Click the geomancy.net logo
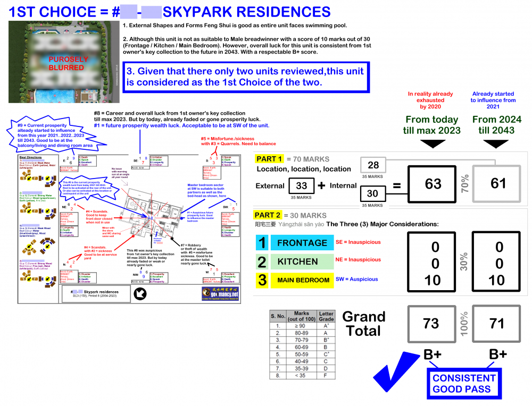This screenshot has height=406, width=532. point(221,293)
